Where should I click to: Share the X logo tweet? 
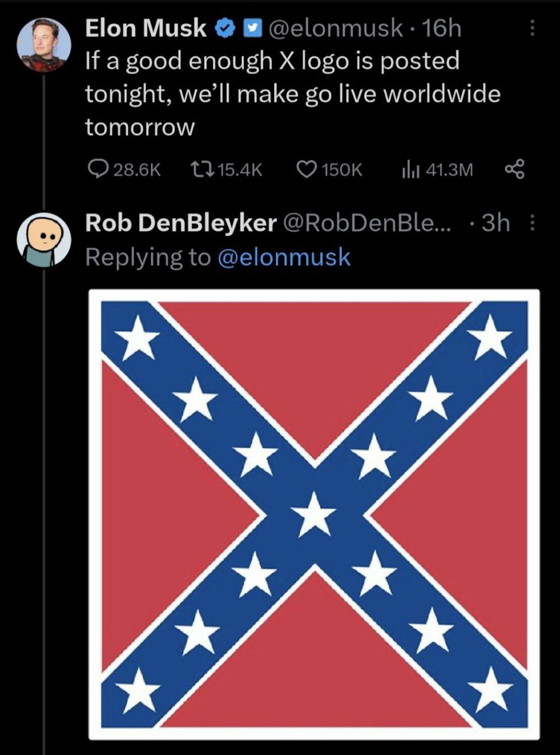pos(515,170)
